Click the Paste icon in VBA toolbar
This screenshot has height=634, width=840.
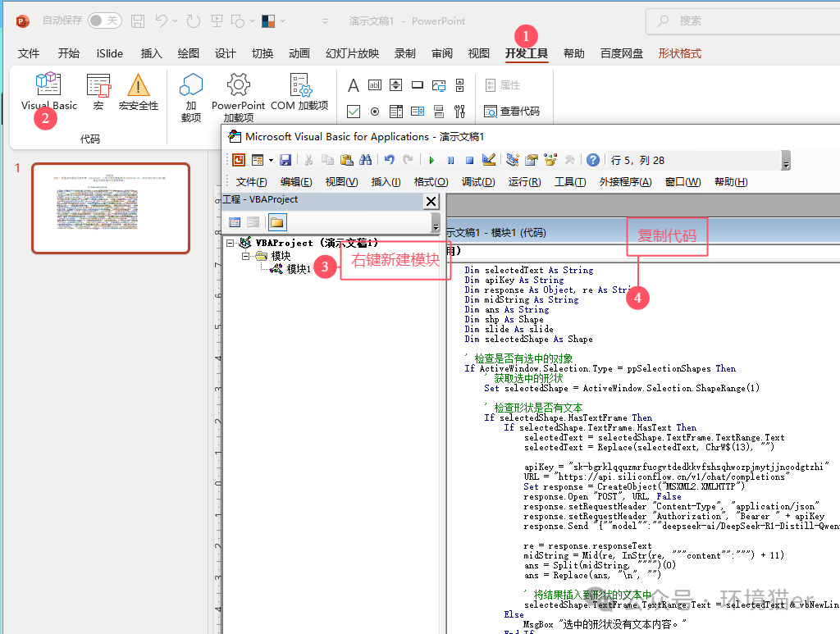347,160
